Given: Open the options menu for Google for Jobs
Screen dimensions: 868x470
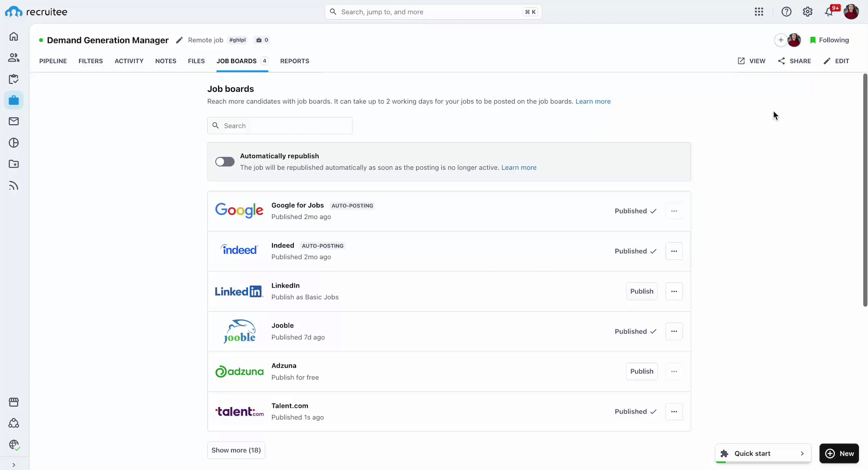Looking at the screenshot, I should click(x=674, y=211).
